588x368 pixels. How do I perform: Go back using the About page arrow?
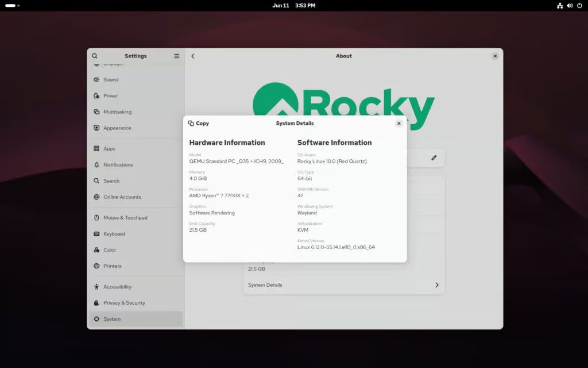(193, 56)
